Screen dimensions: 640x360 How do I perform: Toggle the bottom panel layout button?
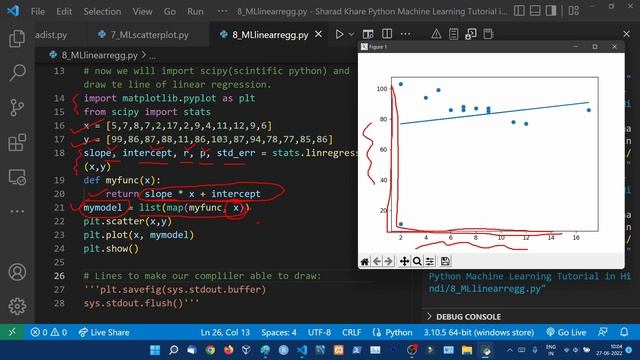[x=535, y=11]
